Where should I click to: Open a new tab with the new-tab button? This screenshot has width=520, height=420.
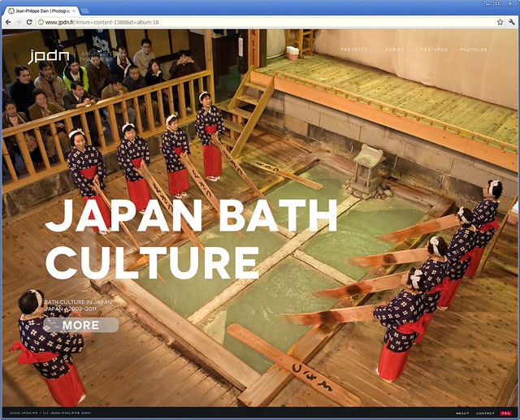84,11
